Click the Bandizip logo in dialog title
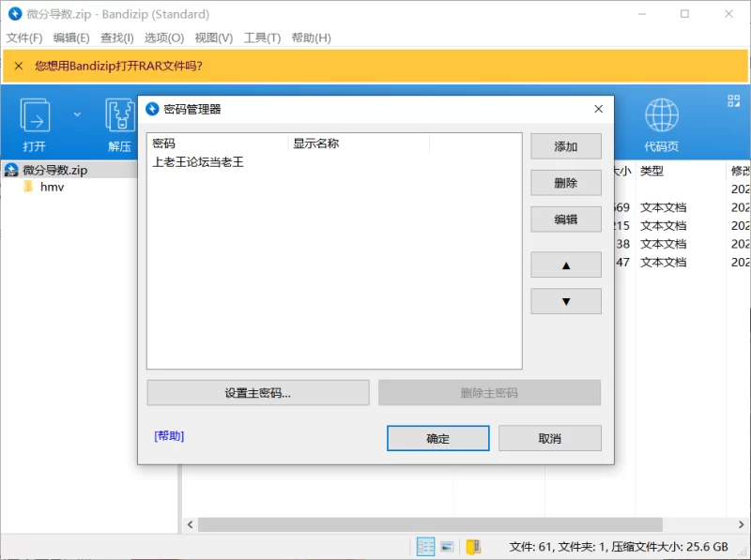 pyautogui.click(x=152, y=109)
